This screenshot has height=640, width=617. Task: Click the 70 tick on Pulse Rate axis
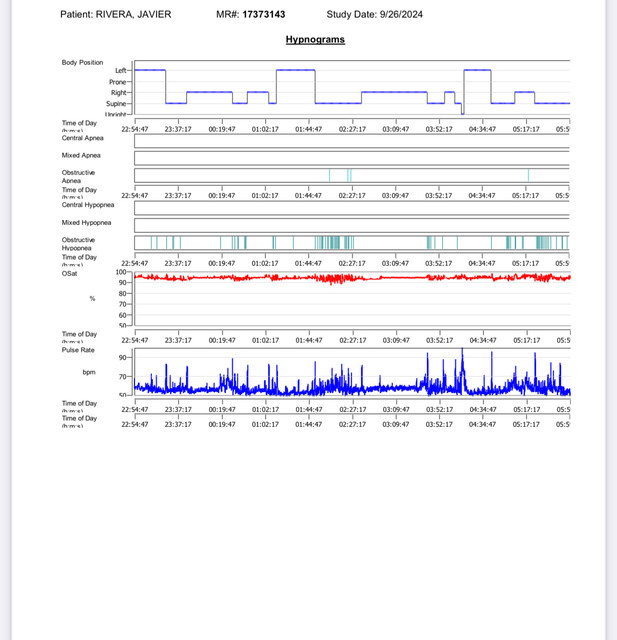(x=122, y=377)
